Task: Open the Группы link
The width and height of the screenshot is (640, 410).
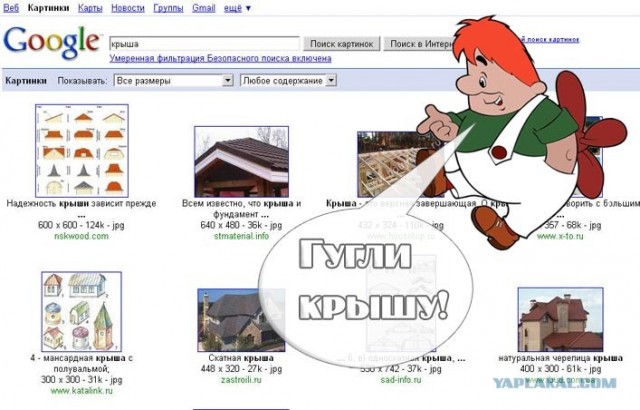Action: click(x=168, y=8)
